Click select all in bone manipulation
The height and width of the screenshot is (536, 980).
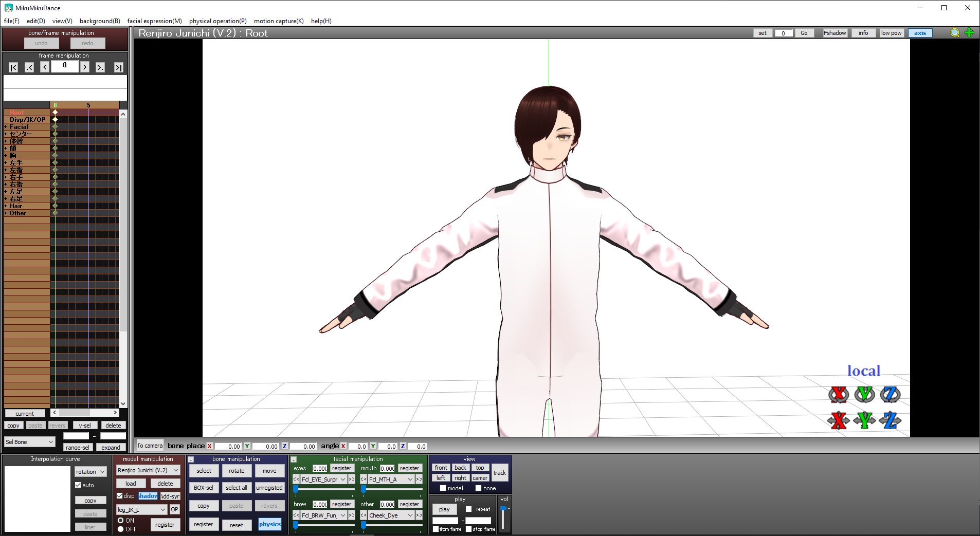click(x=237, y=487)
